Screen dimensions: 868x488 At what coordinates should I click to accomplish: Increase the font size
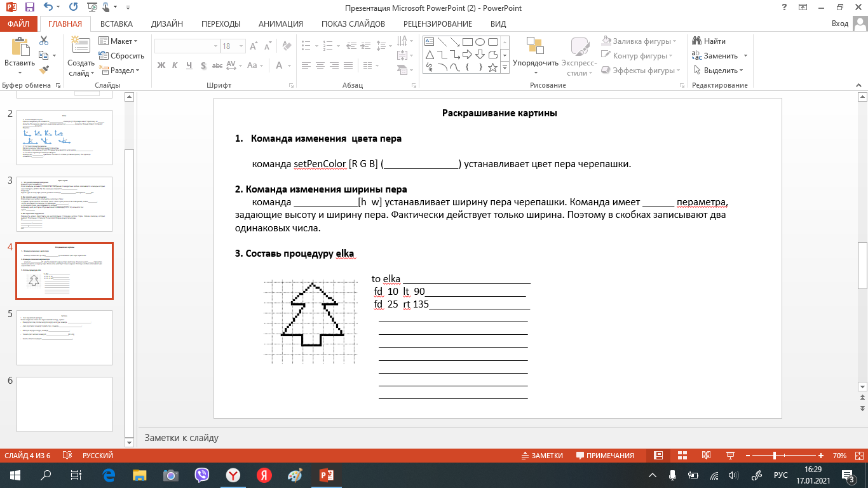coord(254,46)
